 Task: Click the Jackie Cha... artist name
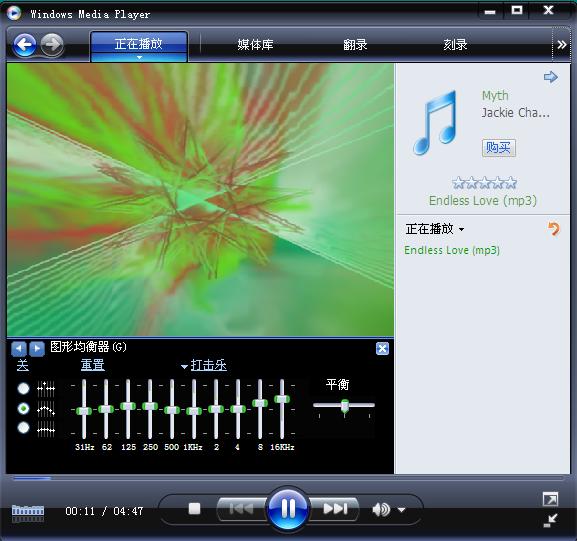click(x=516, y=113)
